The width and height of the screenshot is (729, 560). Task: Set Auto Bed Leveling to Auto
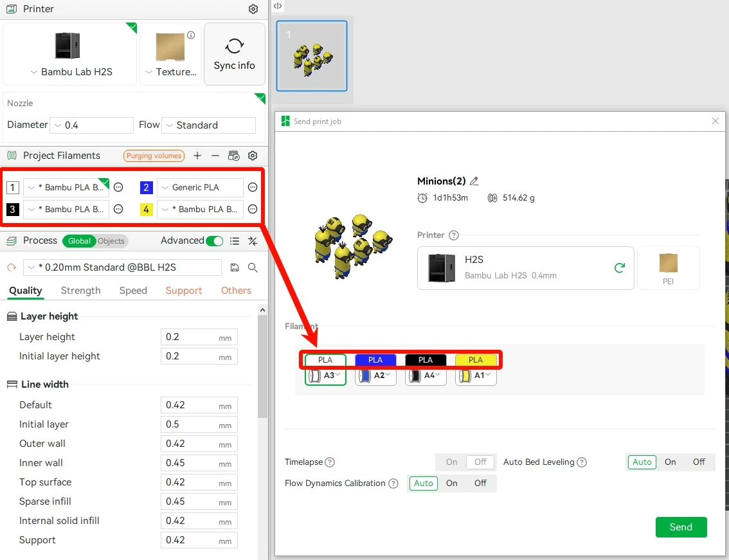tap(642, 462)
